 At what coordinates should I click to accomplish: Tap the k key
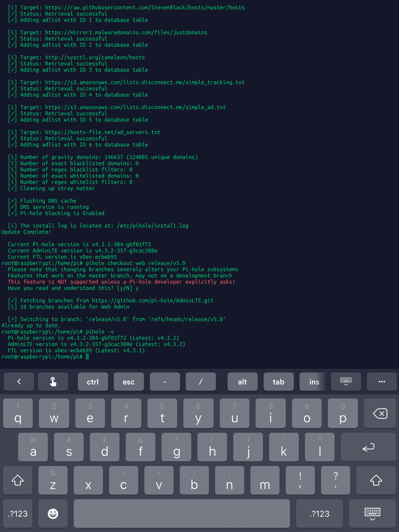click(x=284, y=447)
